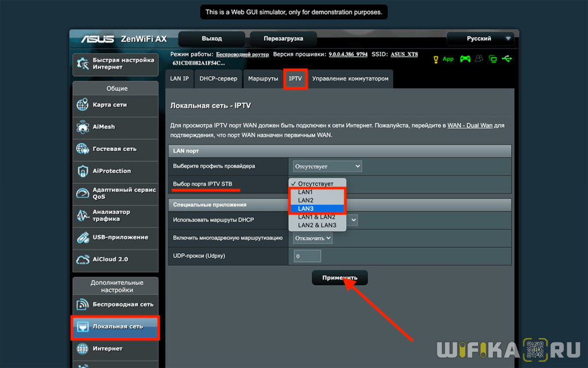Screen dimensions: 588x368
Task: Open the provider profile dropdown
Action: click(x=327, y=166)
